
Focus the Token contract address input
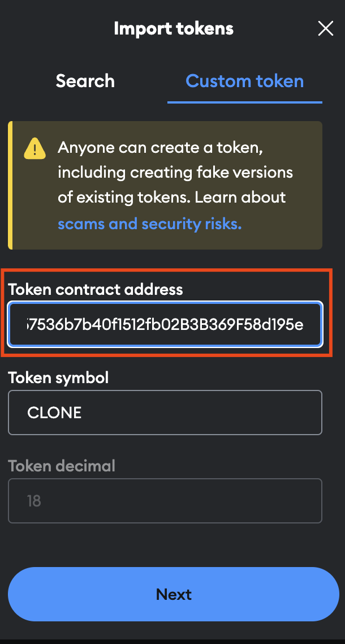tap(165, 324)
